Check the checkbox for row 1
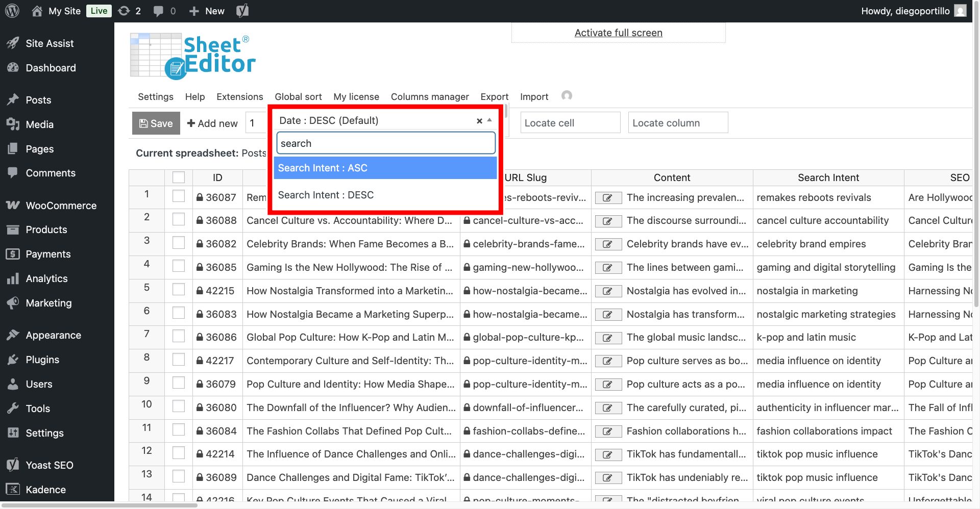 (x=178, y=196)
